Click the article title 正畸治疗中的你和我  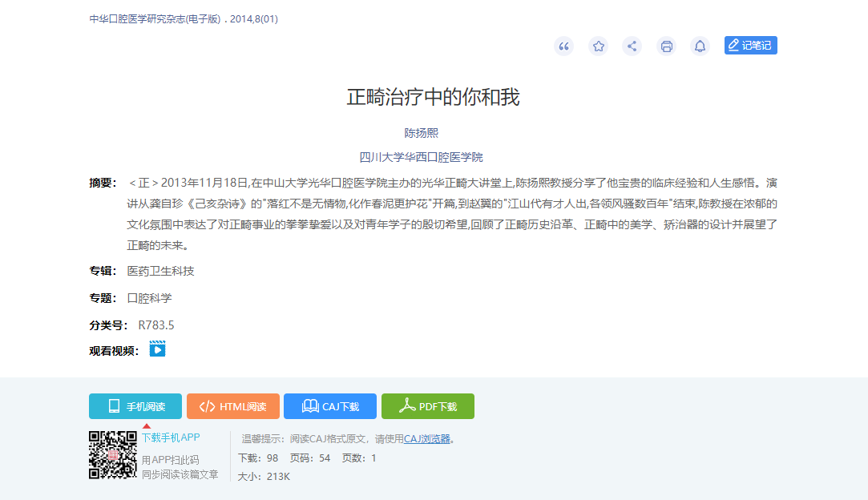(433, 97)
